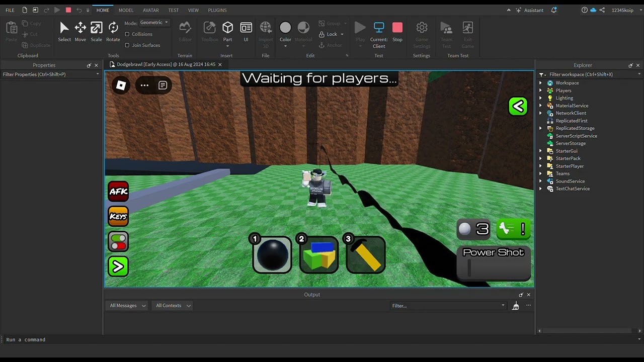Viewport: 644px width, 362px height.
Task: Click the new file icon beside FILE
Action: tap(25, 10)
